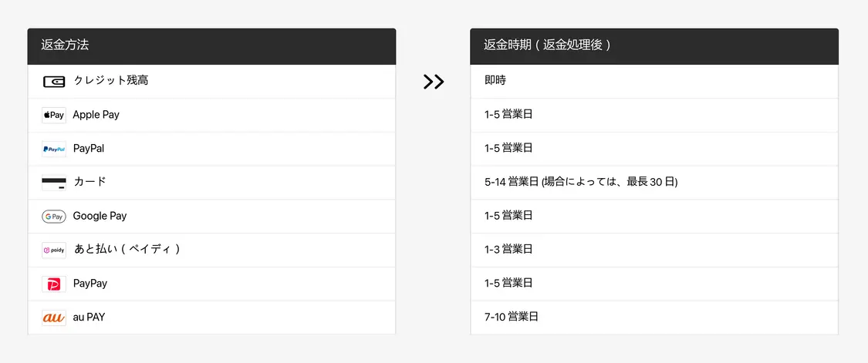Click the あと払い（ペイディ）label
This screenshot has height=363, width=868.
[x=127, y=250]
